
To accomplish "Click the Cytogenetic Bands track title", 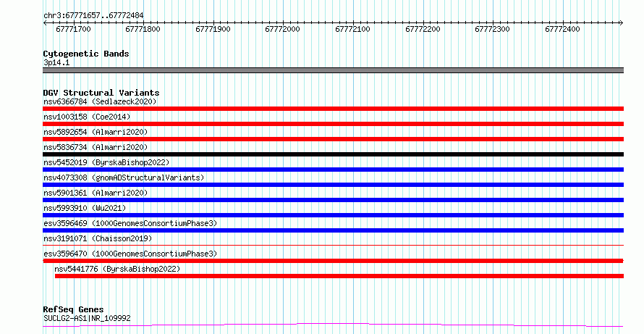I will 86,54.
